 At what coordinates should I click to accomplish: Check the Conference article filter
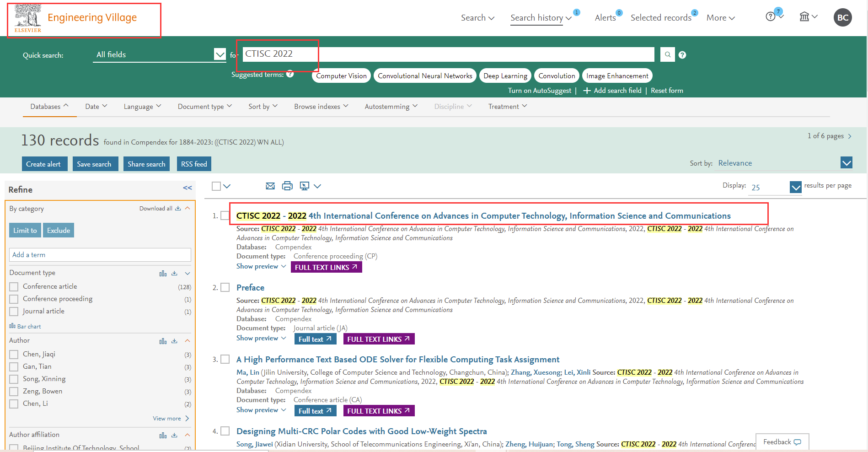(x=14, y=287)
